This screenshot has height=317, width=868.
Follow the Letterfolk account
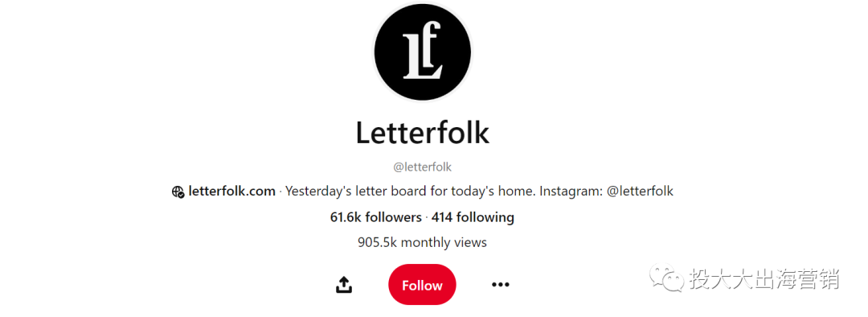(423, 285)
